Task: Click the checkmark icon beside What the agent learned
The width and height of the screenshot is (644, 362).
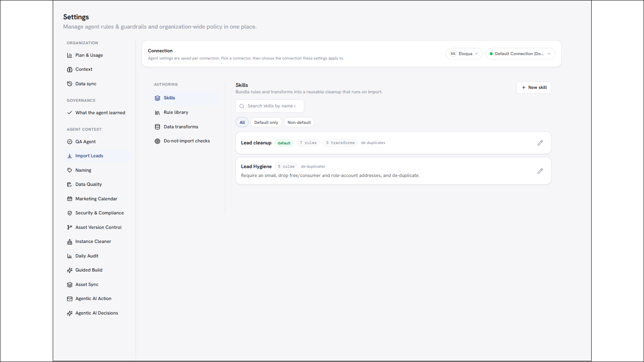Action: click(x=69, y=113)
